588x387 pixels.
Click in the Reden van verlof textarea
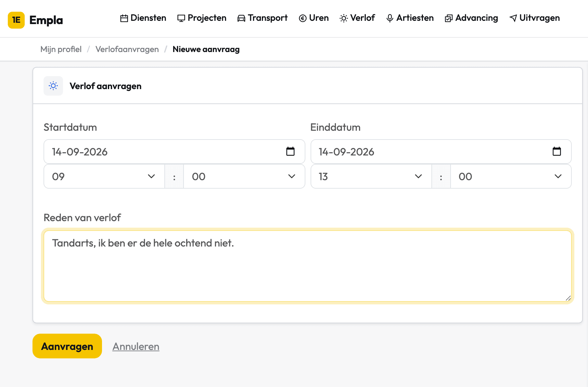click(308, 266)
